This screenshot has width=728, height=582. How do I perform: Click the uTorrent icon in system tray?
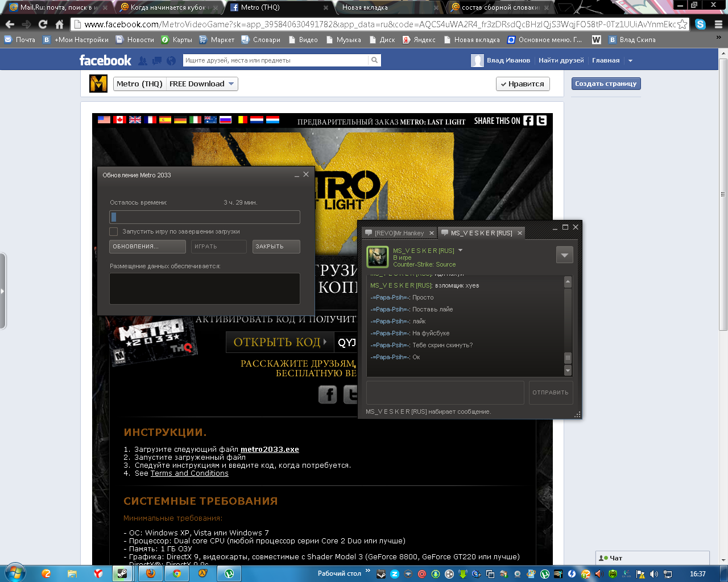(x=544, y=574)
